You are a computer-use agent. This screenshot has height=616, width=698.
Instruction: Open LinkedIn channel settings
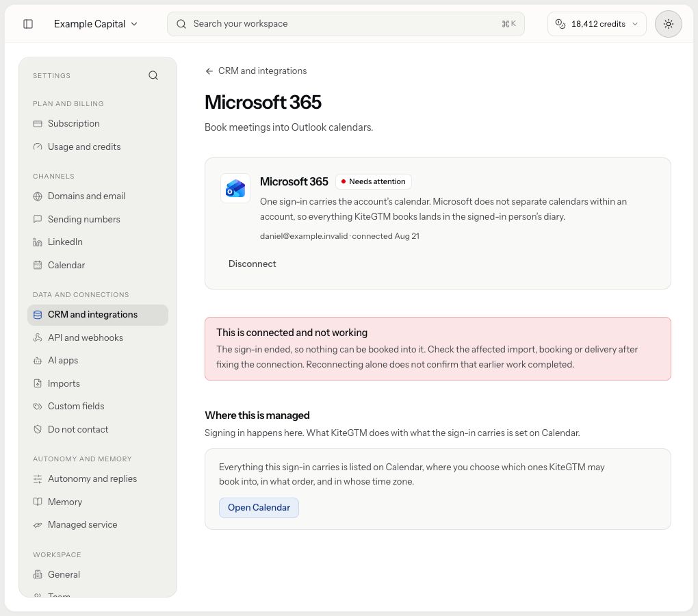[x=97, y=242]
